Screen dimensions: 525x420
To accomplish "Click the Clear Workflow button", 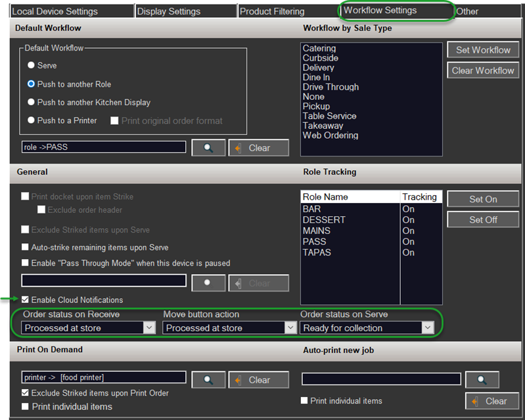I will point(483,70).
